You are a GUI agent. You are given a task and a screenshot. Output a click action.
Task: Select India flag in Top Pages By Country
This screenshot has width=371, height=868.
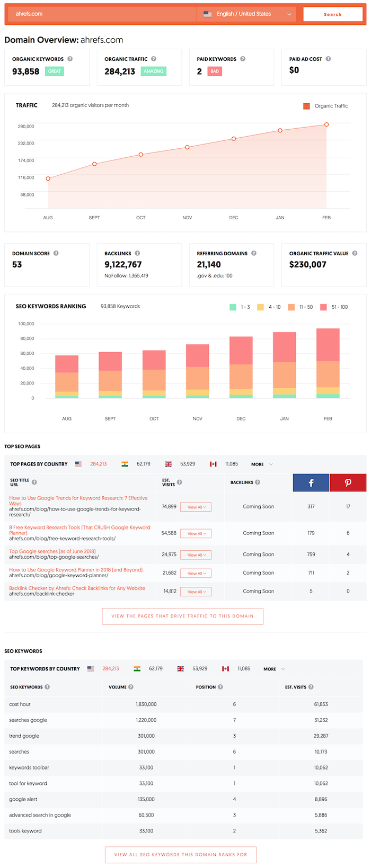click(x=125, y=464)
